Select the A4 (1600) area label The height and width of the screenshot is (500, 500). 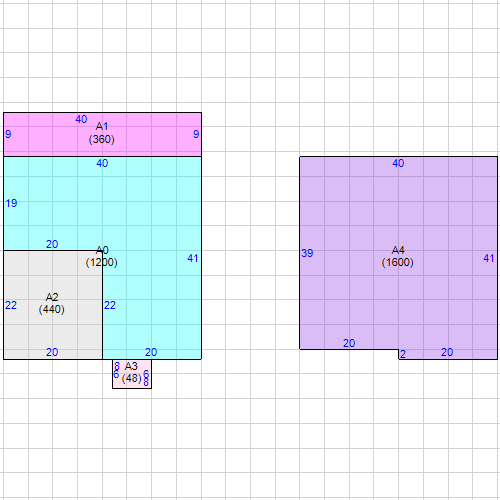(398, 256)
